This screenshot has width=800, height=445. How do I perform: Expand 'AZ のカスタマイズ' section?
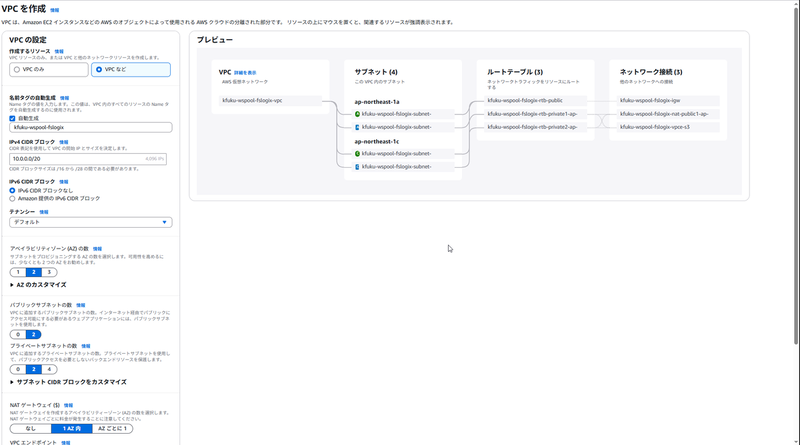(x=38, y=285)
